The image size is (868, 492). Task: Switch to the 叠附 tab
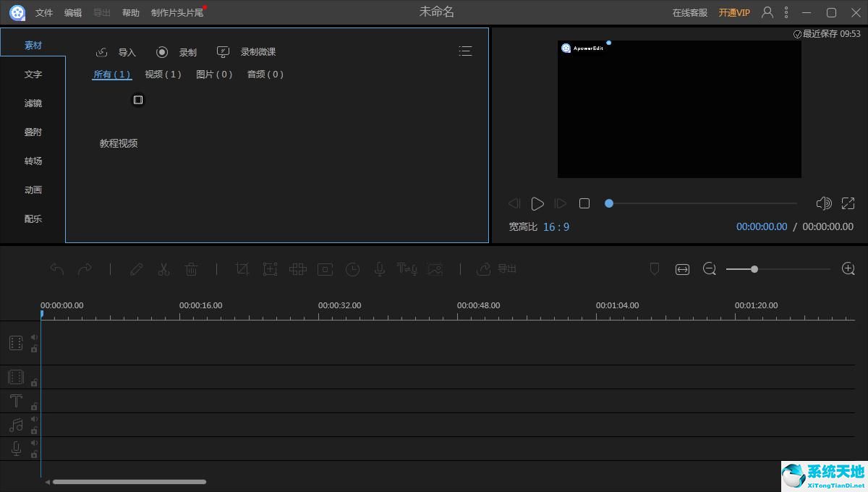pyautogui.click(x=33, y=132)
